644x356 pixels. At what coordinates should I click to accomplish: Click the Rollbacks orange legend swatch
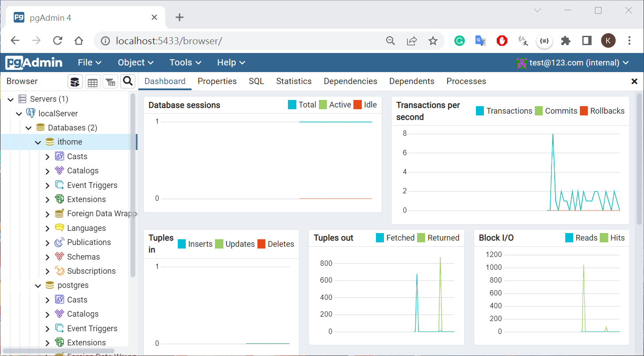[584, 111]
